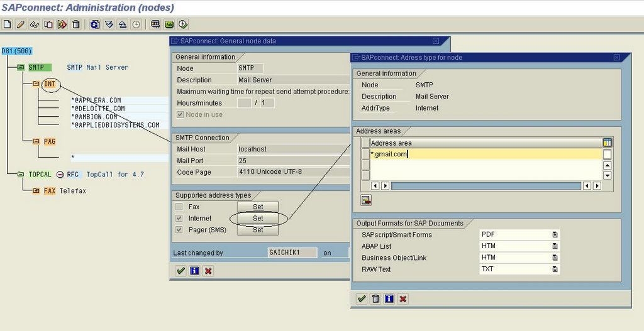644x331 pixels.
Task: Toggle the Internet address type checkbox
Action: pos(179,218)
